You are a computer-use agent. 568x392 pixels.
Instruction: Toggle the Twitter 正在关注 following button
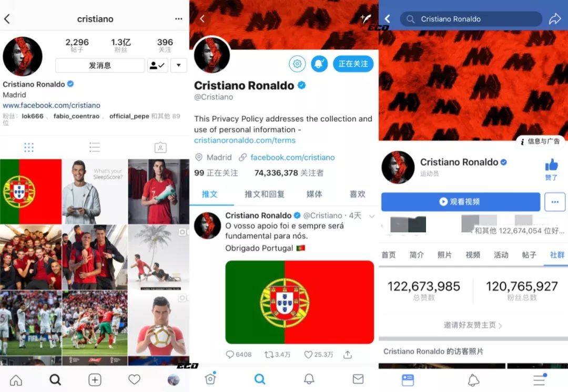[x=353, y=64]
